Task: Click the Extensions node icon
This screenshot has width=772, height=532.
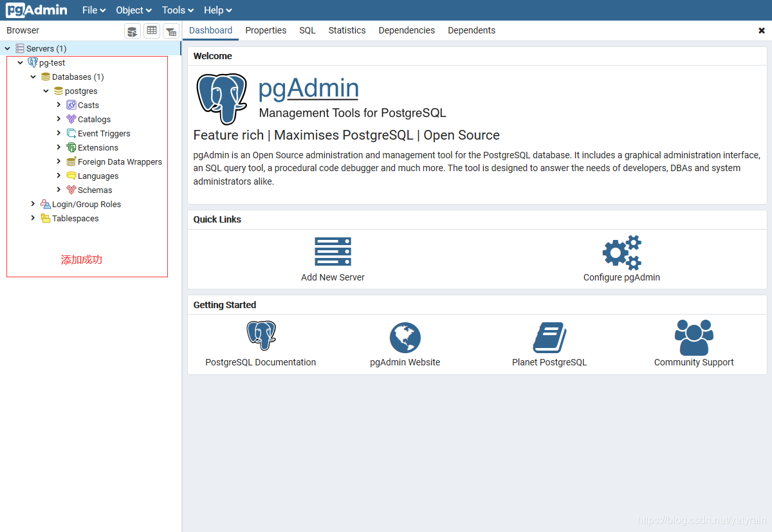Action: (x=71, y=147)
